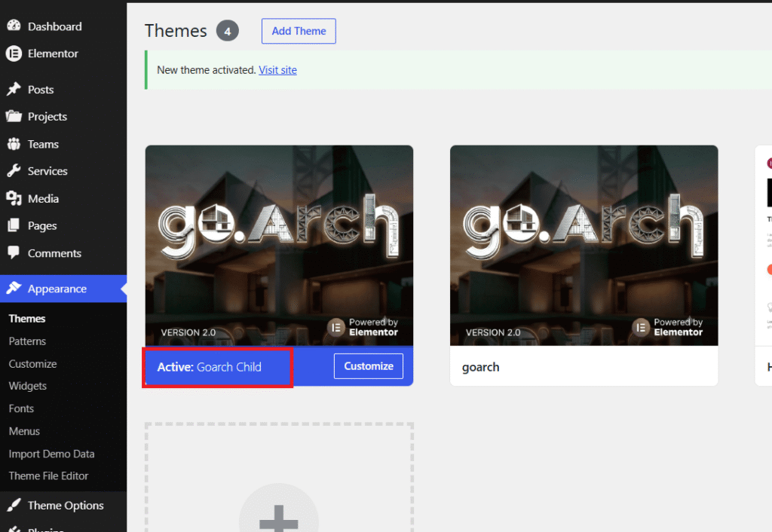Select the Appearance menu item

pyautogui.click(x=63, y=289)
